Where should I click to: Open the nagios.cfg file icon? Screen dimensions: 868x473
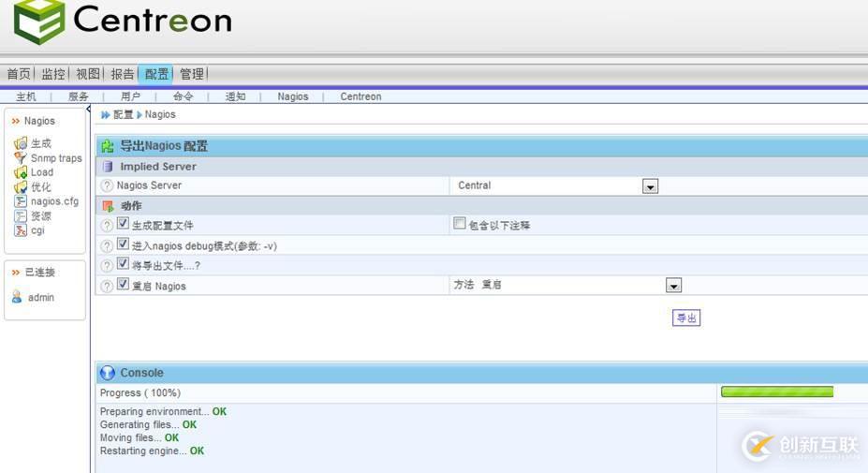click(x=21, y=201)
